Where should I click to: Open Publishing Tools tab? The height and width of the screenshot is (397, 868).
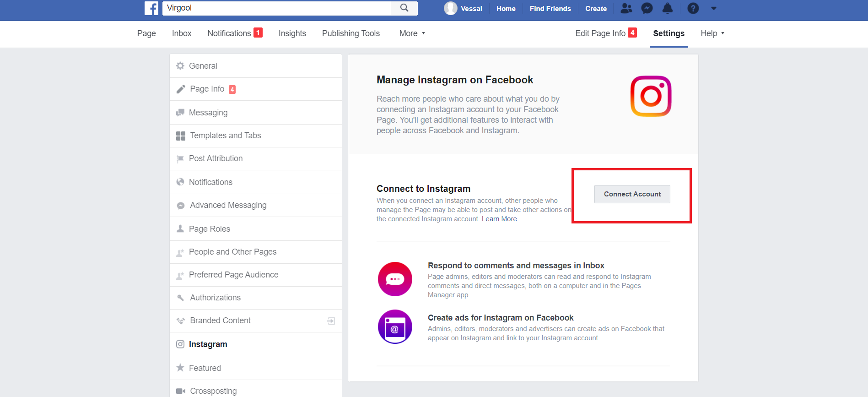pos(351,33)
